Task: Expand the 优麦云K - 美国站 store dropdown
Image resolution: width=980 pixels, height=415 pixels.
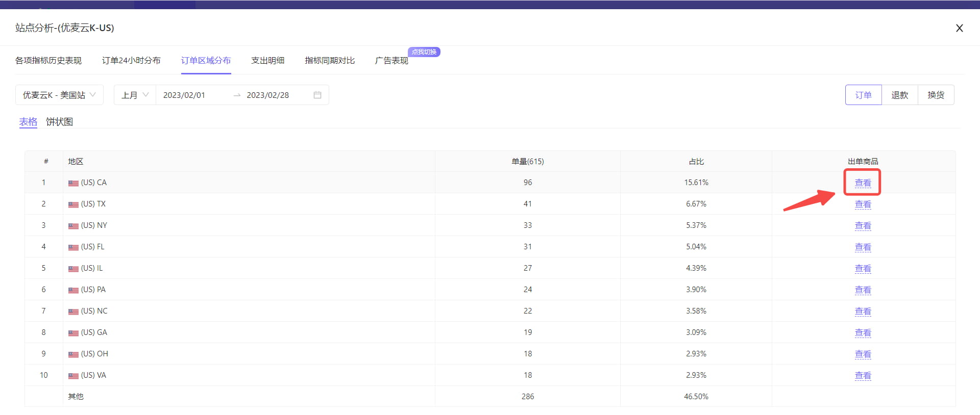Action: click(59, 95)
